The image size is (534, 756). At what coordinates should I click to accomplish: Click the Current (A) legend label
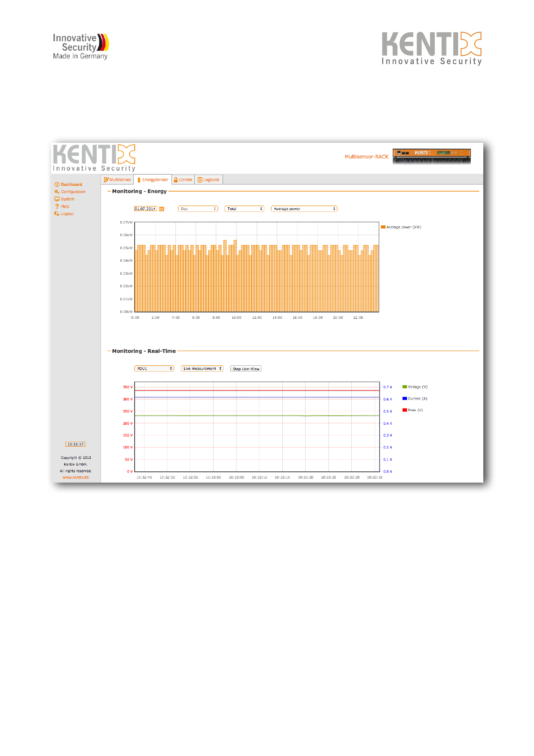tap(418, 399)
